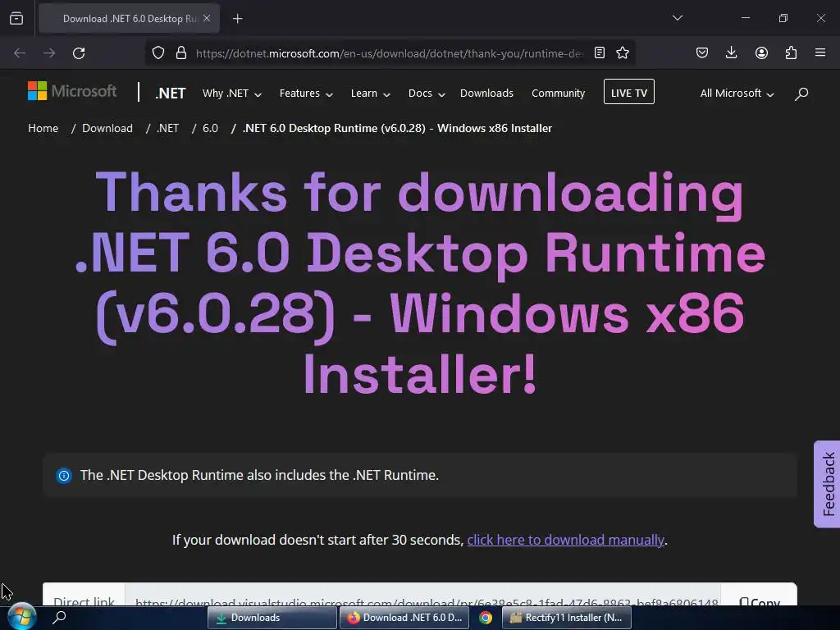Viewport: 840px width, 630px height.
Task: Click the dotnet.microsoft.com URL address field
Action: click(x=390, y=53)
